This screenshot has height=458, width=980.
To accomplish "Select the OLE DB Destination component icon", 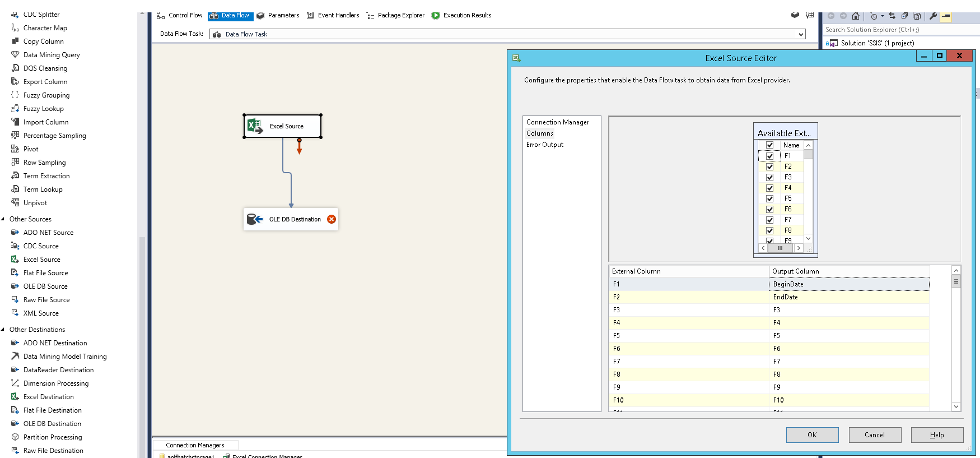I will tap(255, 219).
